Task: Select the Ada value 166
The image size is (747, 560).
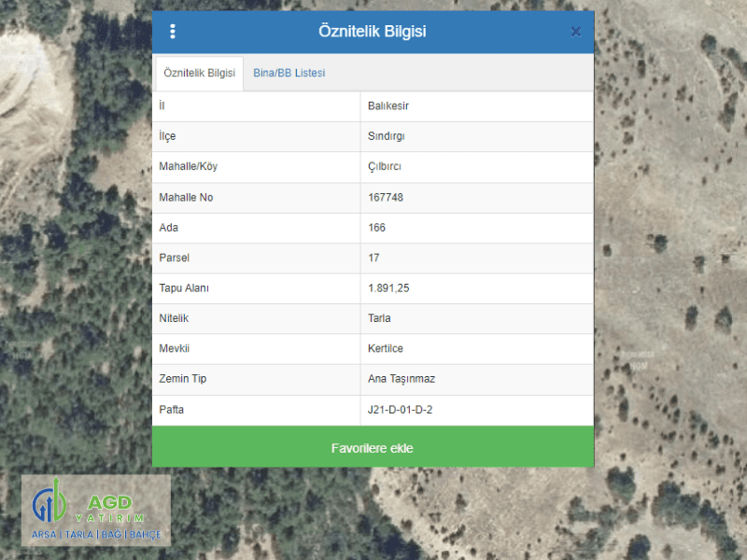Action: (377, 228)
